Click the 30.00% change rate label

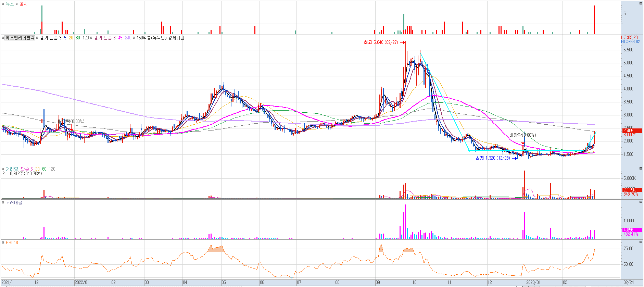point(630,135)
